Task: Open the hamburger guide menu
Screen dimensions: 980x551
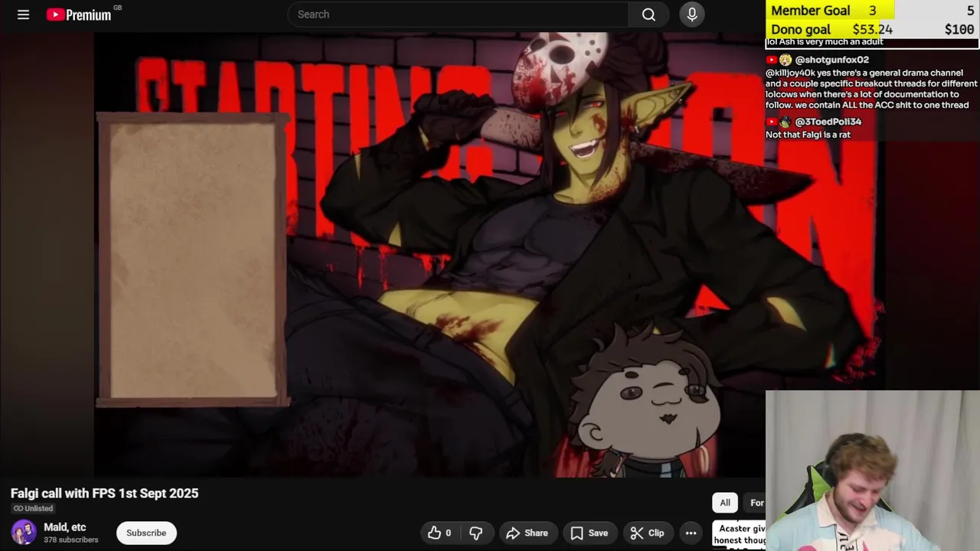Action: coord(23,15)
